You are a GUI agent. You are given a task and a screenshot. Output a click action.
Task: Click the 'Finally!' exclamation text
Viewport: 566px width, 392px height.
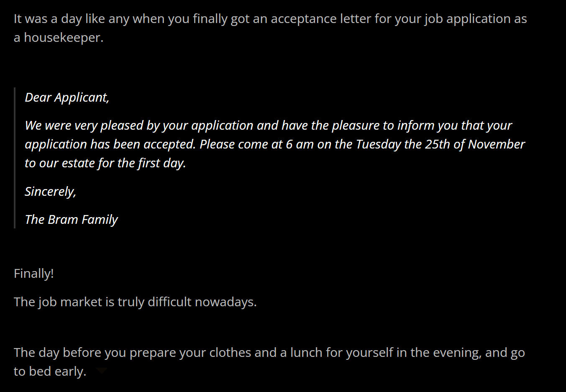tap(34, 274)
